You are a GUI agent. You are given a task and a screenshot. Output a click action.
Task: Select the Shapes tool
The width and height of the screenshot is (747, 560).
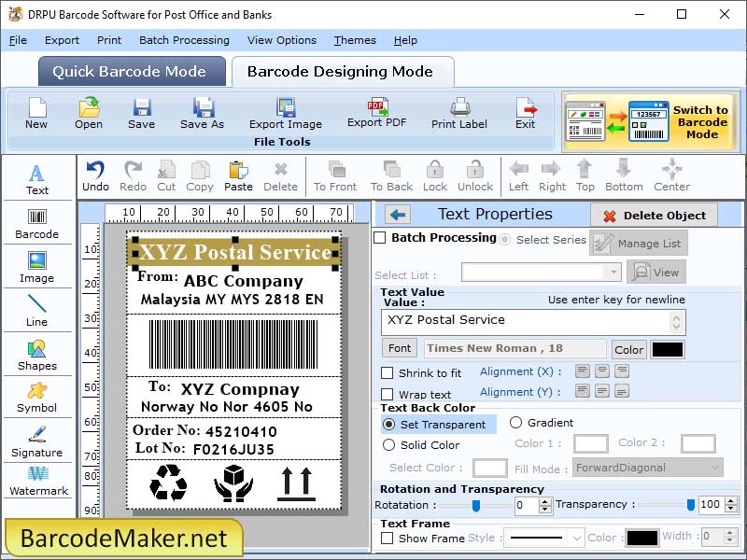[37, 357]
